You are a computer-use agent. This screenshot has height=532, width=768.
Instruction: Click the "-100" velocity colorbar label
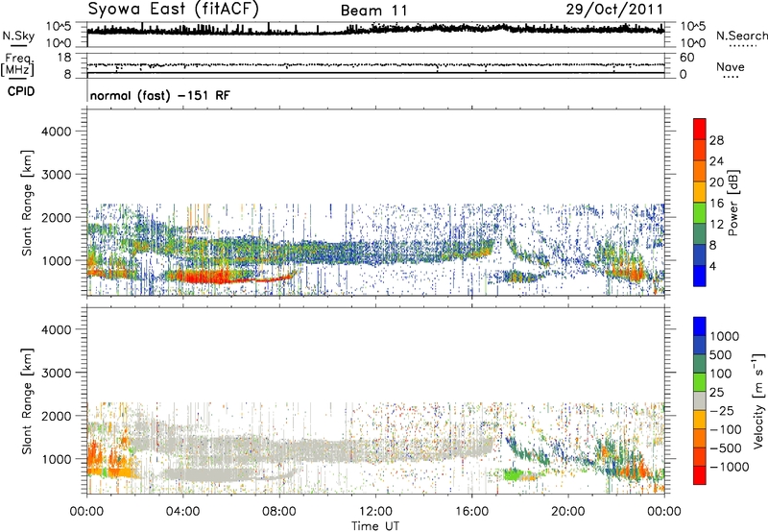tap(725, 429)
